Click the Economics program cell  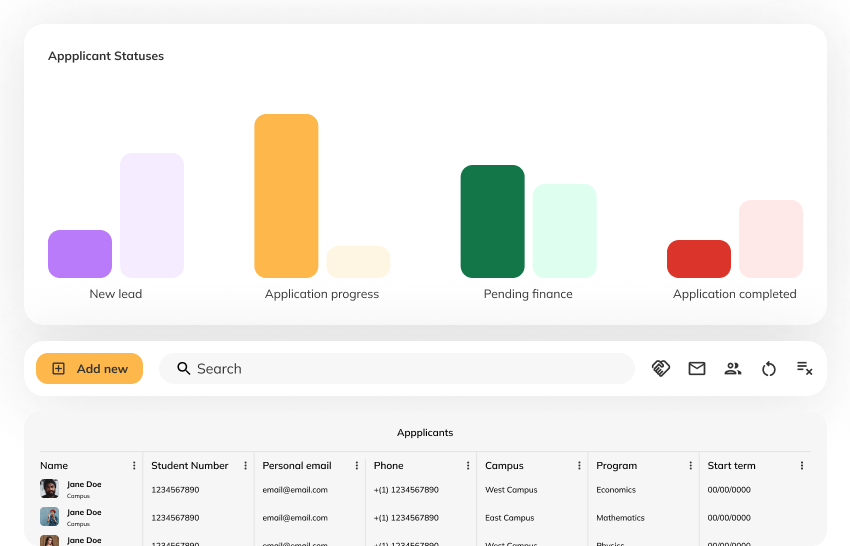pos(616,490)
